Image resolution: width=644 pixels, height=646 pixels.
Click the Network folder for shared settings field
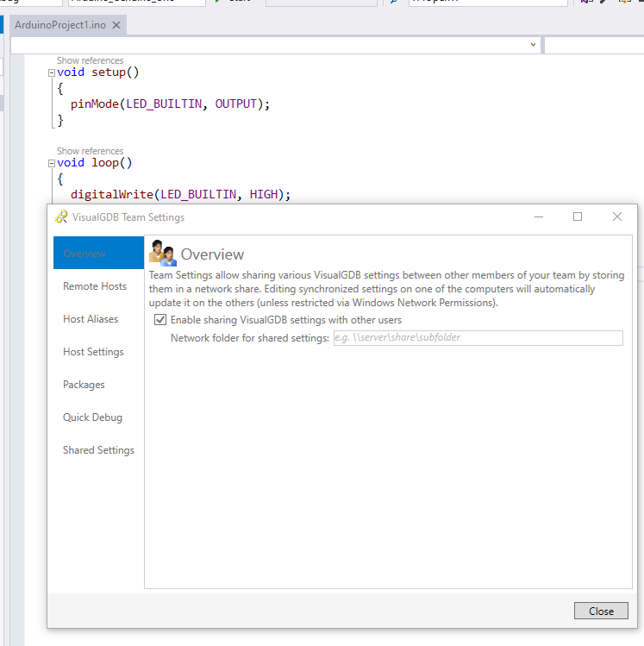[478, 338]
